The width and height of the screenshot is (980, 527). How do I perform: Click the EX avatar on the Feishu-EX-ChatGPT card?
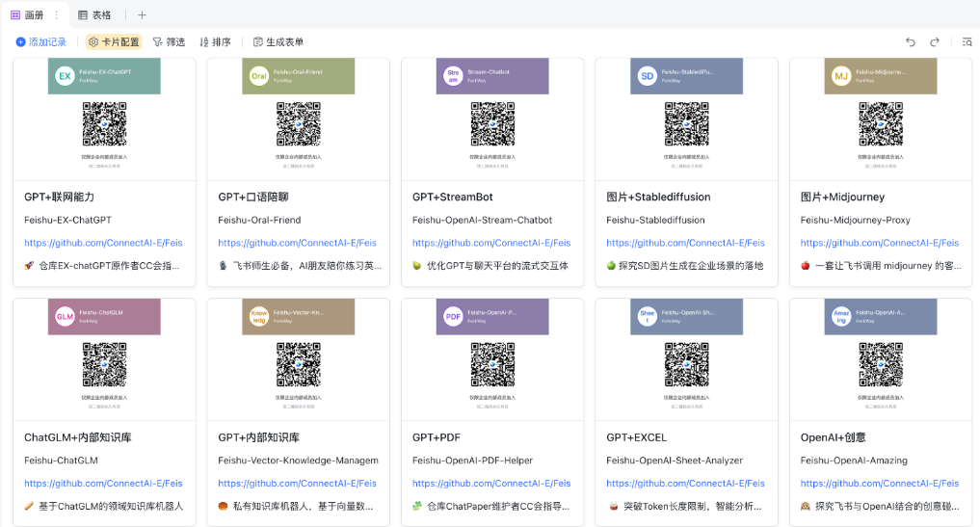(x=65, y=76)
